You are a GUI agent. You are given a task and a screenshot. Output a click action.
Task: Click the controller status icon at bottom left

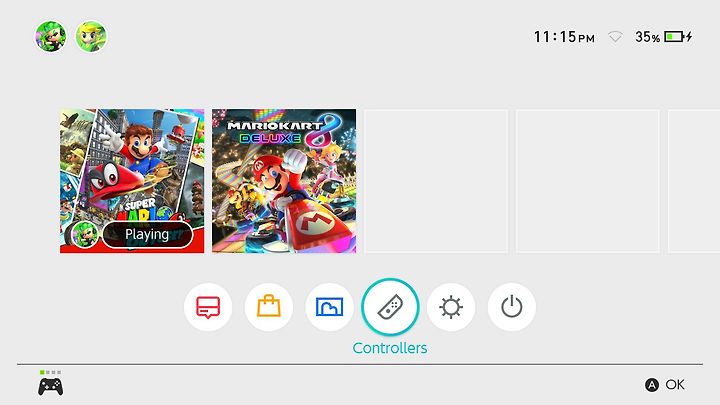(51, 383)
